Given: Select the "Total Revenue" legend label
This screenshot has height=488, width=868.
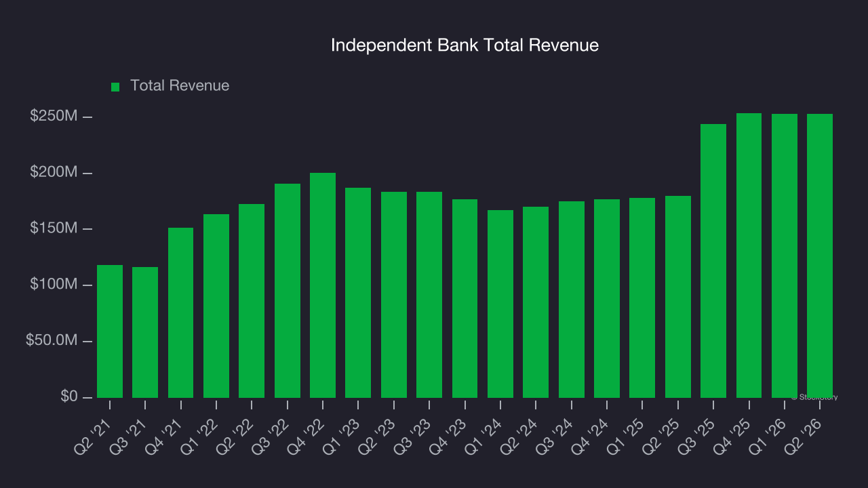Looking at the screenshot, I should tap(180, 85).
